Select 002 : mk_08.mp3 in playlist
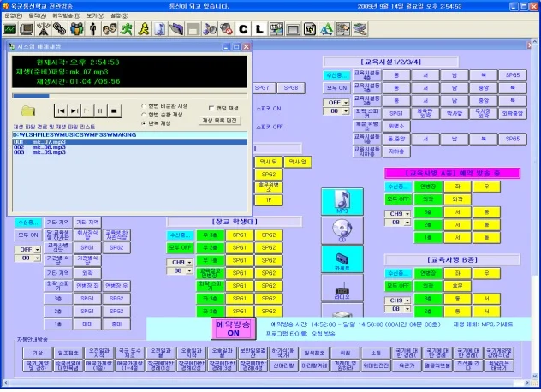Screen dimensions: 541x392 130,147
